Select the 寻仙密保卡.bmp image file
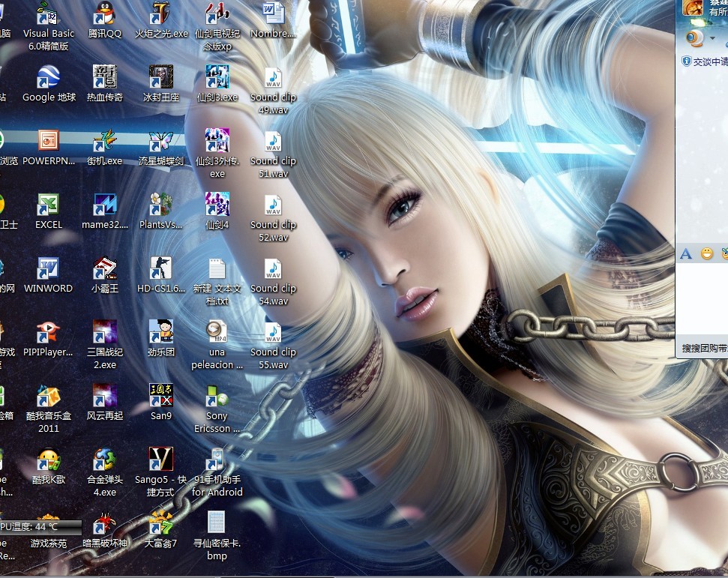The width and height of the screenshot is (728, 578). tap(217, 524)
